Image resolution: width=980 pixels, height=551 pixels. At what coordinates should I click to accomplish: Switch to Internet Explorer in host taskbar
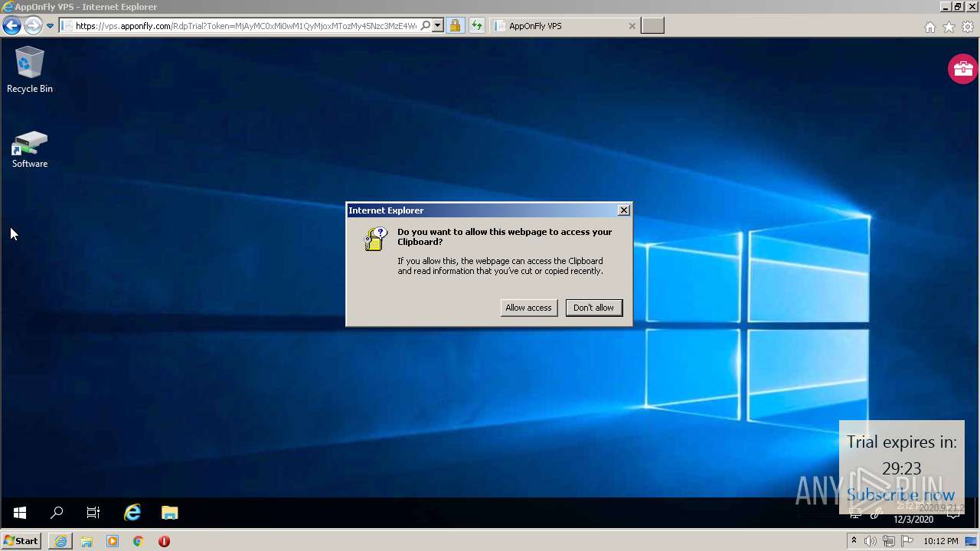[60, 541]
